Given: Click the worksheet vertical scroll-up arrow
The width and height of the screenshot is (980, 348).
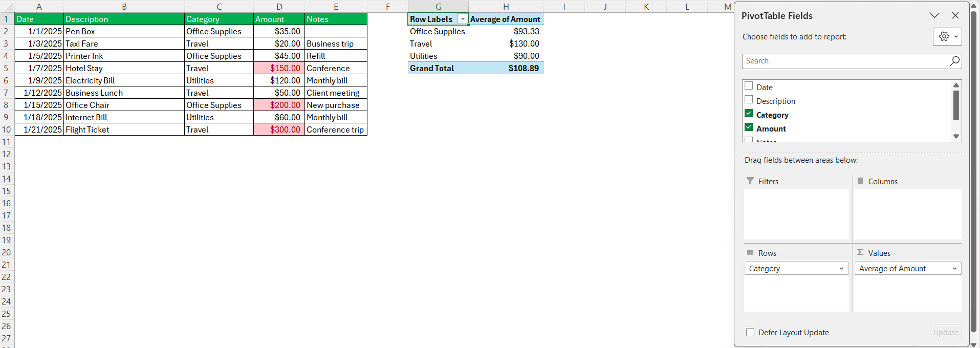Looking at the screenshot, I should [x=973, y=6].
